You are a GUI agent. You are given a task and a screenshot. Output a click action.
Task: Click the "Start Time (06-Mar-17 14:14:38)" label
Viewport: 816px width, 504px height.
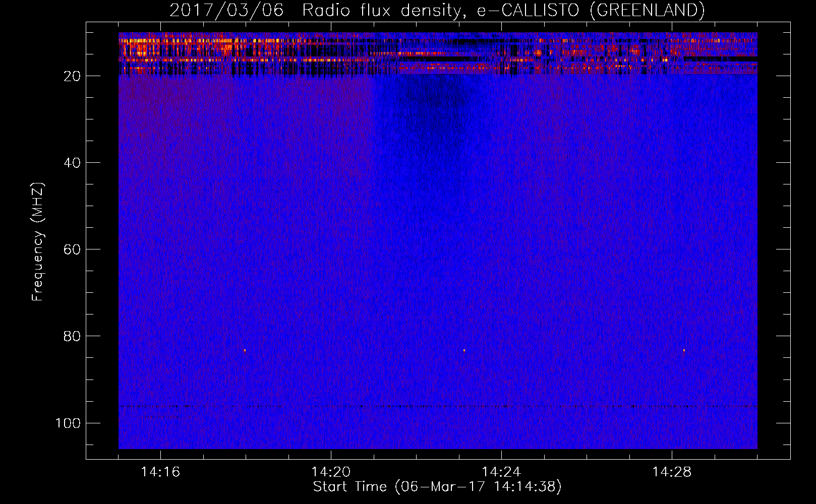point(437,487)
